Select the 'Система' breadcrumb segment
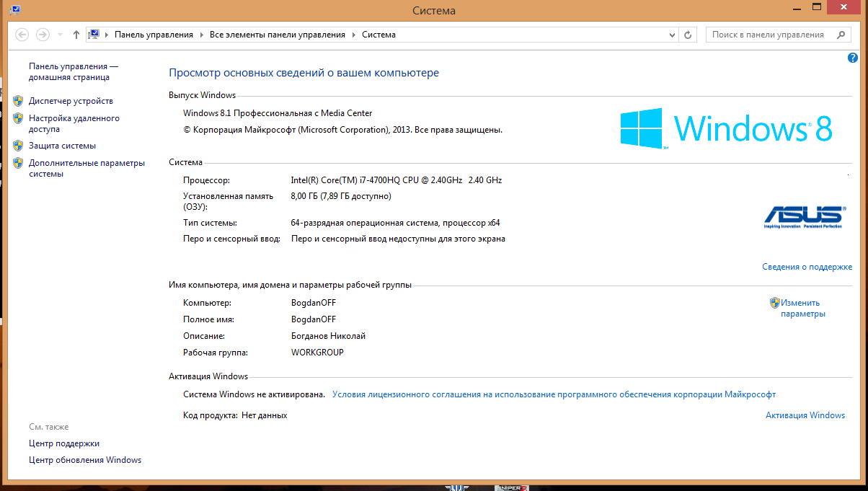Screen dimensions: 868x491 378,35
